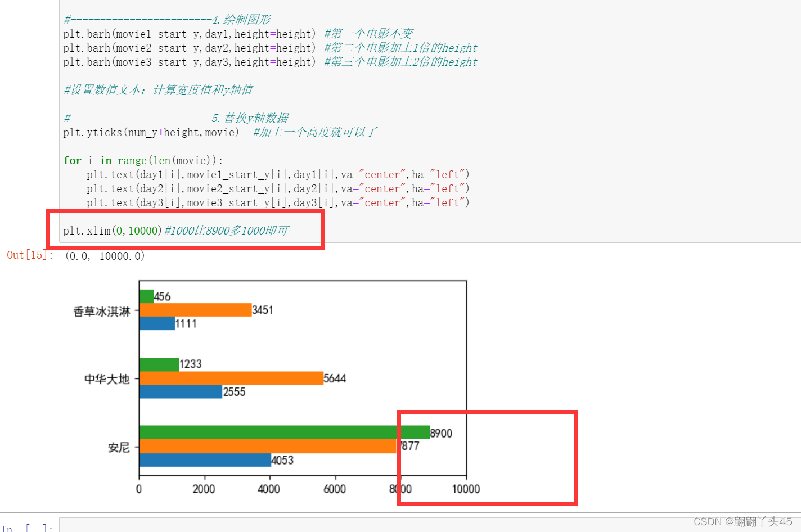801x532 pixels.
Task: Click the 10000 x-axis tick label
Action: pyautogui.click(x=466, y=489)
